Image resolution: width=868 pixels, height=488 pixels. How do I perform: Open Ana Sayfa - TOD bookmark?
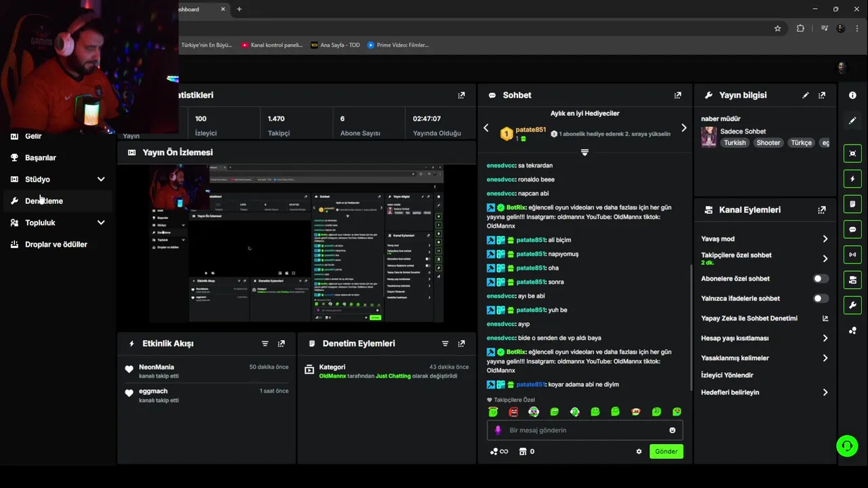[335, 45]
